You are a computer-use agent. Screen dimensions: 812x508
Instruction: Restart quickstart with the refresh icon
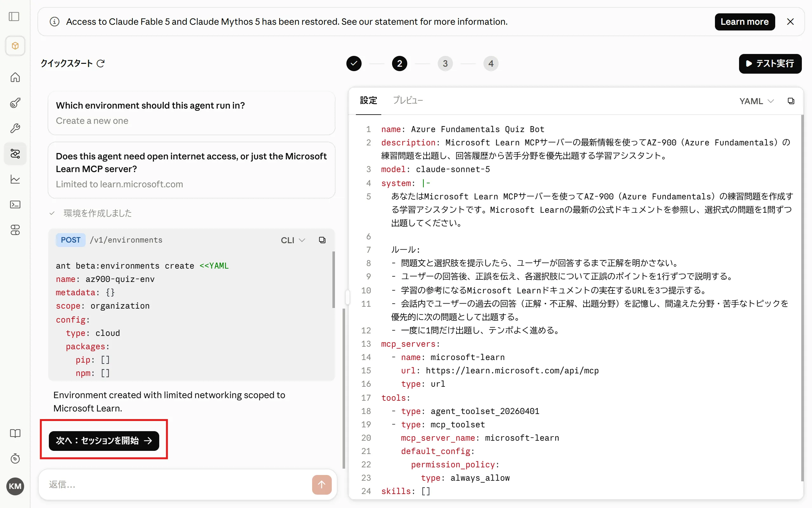tap(101, 63)
